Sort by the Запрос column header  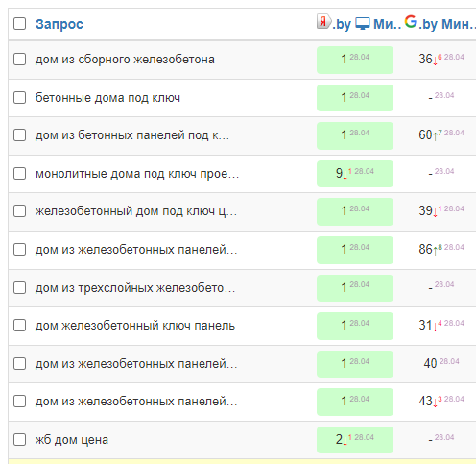[59, 24]
